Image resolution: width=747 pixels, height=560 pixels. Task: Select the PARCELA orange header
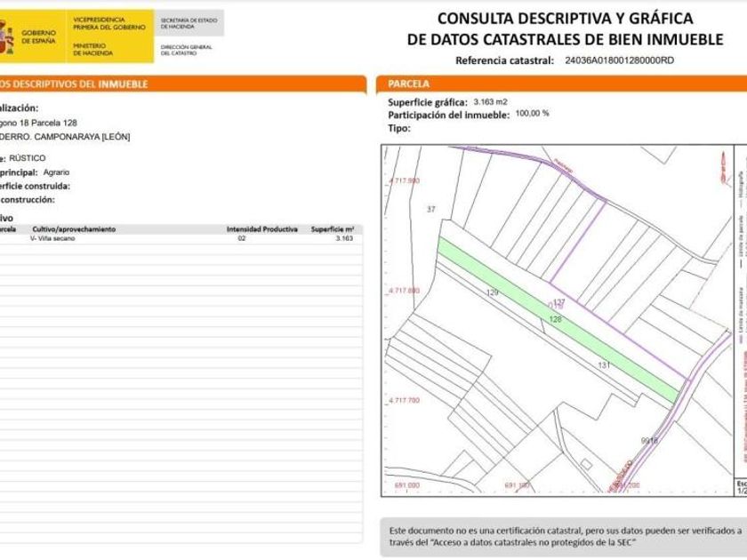[x=561, y=84]
